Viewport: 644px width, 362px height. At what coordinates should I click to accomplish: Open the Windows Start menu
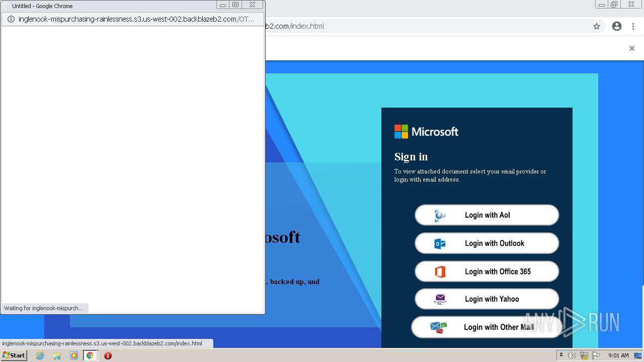(x=14, y=355)
